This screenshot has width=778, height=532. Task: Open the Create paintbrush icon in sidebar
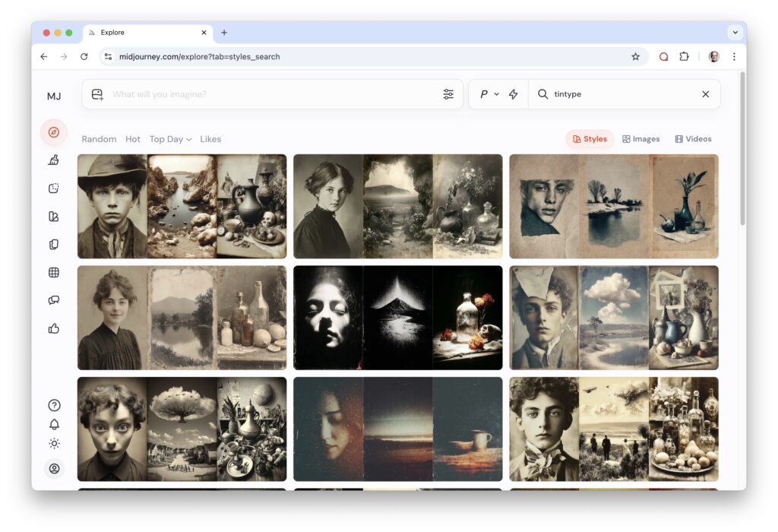(53, 160)
